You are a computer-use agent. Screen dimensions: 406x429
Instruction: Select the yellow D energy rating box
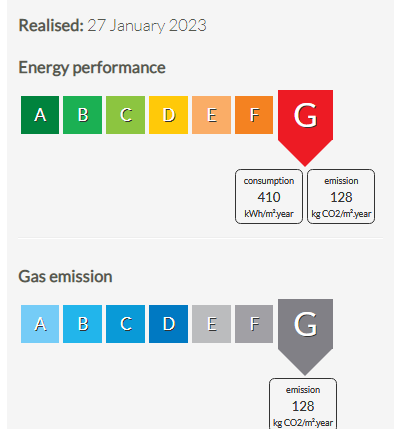pos(168,115)
